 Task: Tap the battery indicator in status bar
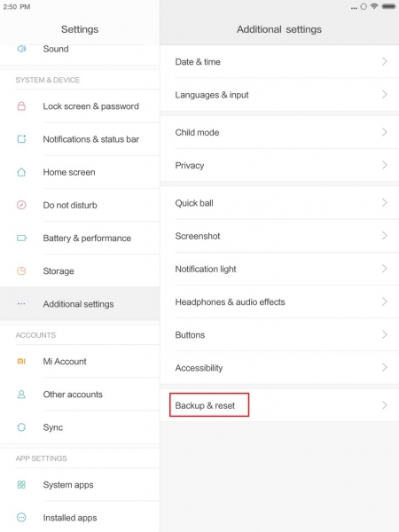[x=388, y=6]
